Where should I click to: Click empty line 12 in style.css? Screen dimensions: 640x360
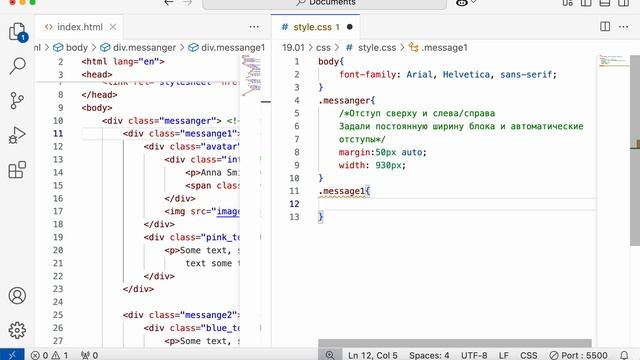(x=457, y=204)
